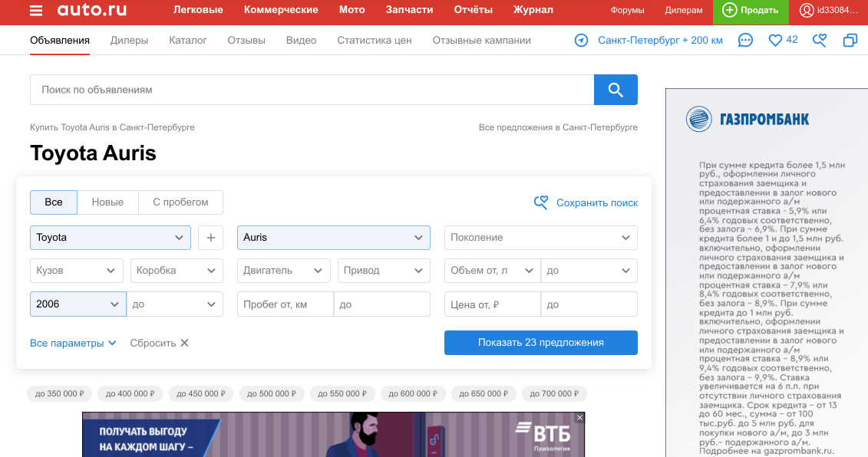Open favorites heart icon with 42

(784, 40)
